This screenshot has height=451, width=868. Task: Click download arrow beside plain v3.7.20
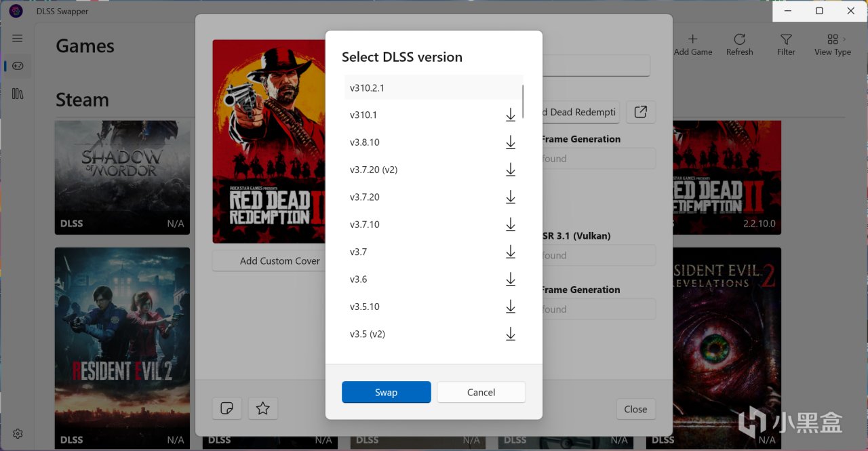(x=511, y=197)
